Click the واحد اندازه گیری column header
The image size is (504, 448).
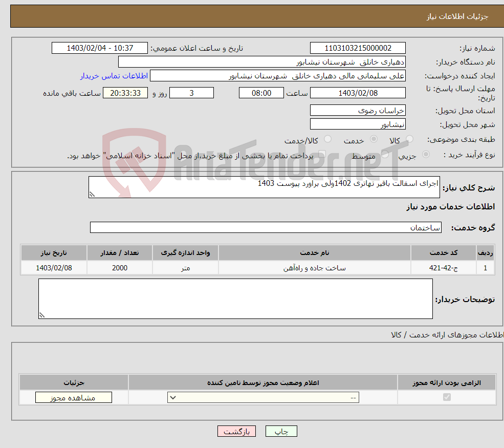pos(185,253)
